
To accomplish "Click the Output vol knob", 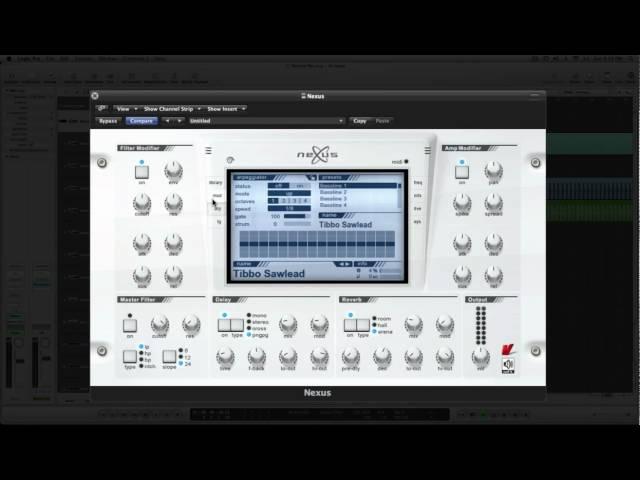I will (x=480, y=356).
